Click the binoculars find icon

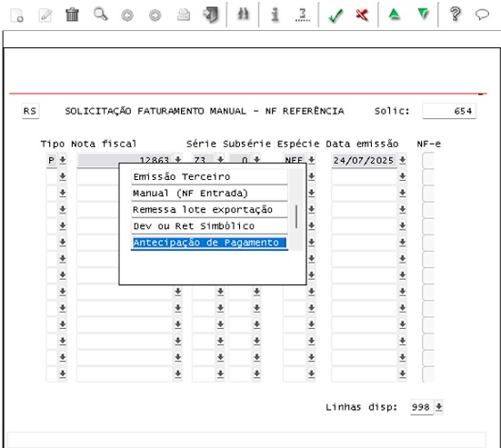point(243,15)
